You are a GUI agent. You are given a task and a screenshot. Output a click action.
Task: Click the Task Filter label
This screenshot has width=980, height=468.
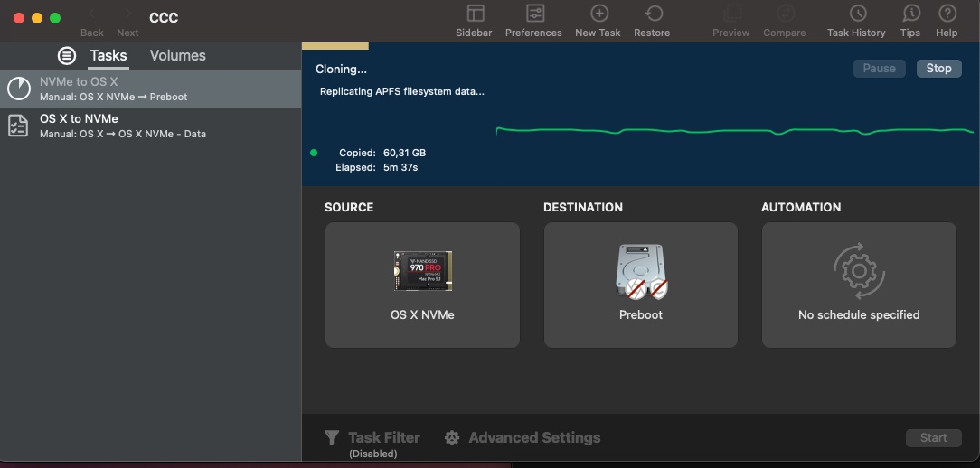(383, 438)
